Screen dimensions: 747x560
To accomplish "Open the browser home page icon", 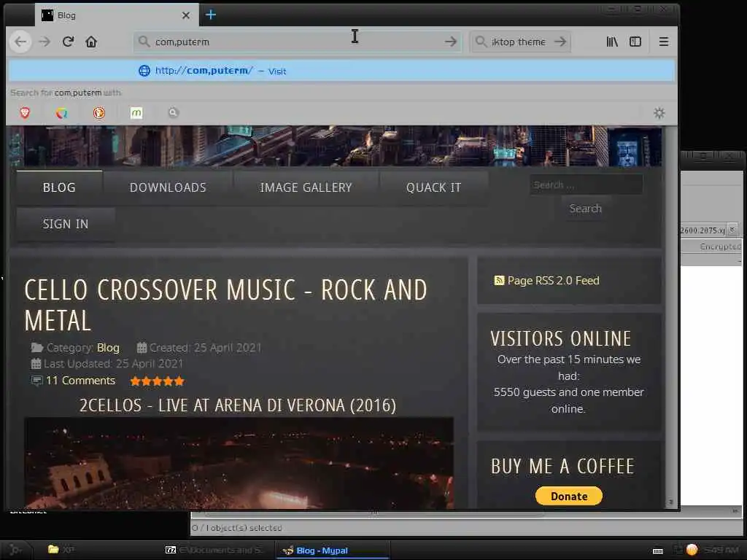I will [91, 42].
